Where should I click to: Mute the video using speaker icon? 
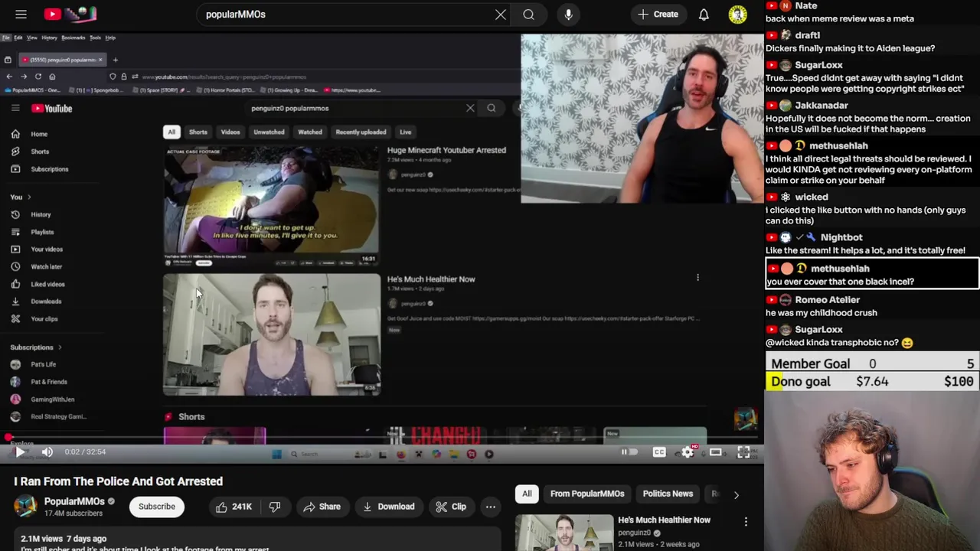click(x=47, y=452)
